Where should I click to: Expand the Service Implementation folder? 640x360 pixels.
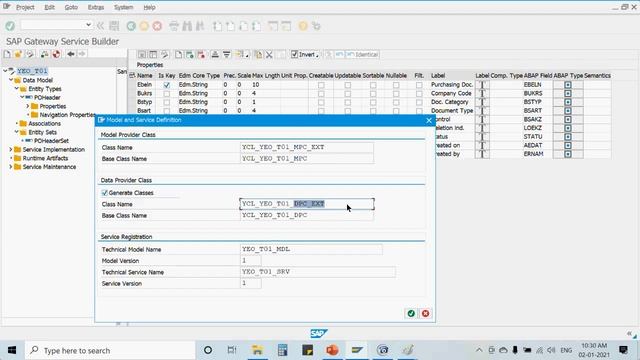[11, 149]
